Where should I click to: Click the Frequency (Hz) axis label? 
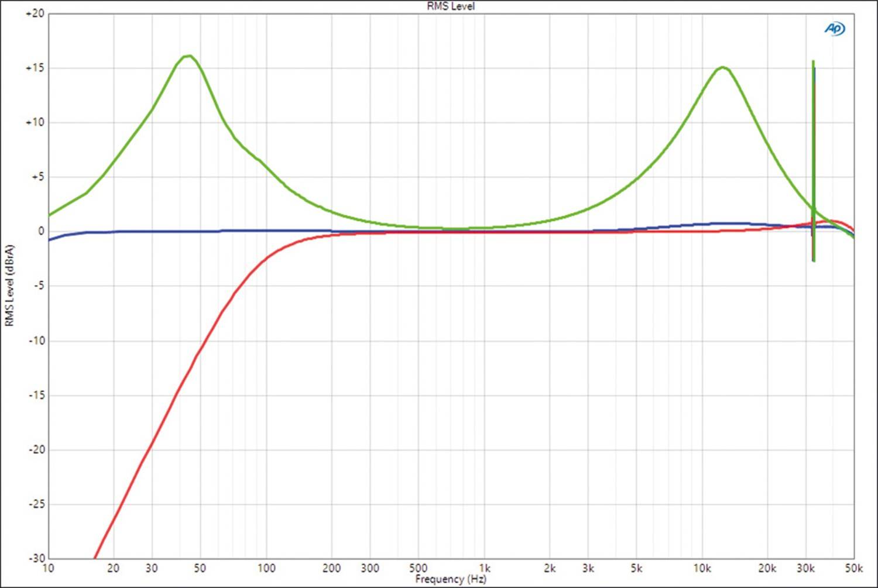point(451,579)
